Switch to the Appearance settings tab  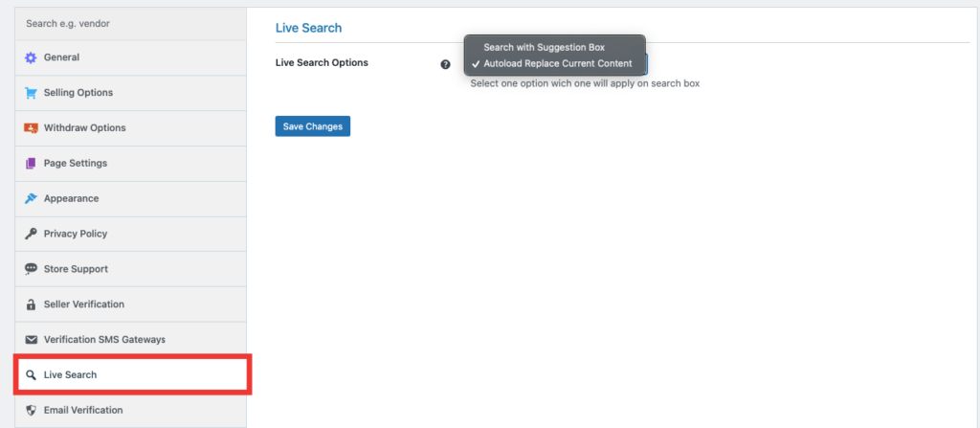click(71, 199)
